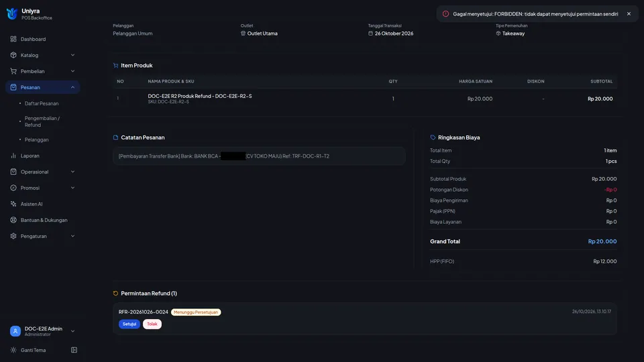This screenshot has height=362, width=644.
Task: Reject refund with Tolak button
Action: tap(152, 324)
